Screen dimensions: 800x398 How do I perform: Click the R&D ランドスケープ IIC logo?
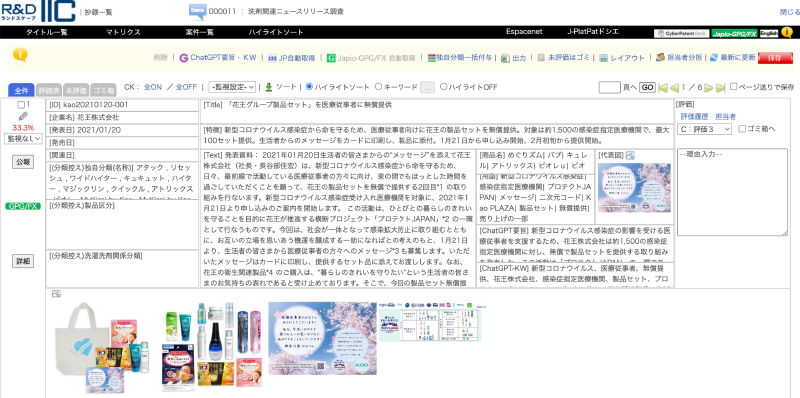coord(38,12)
